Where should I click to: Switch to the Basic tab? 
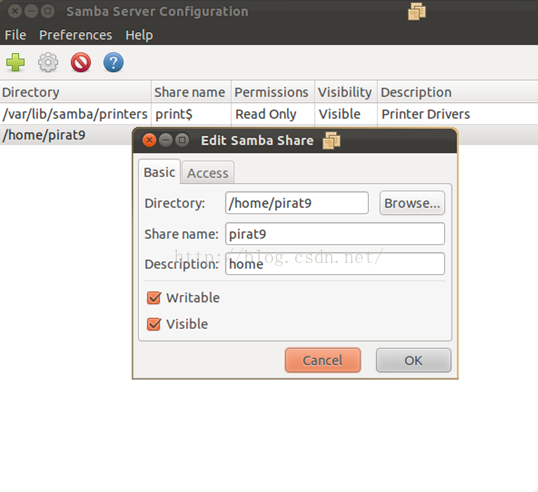pyautogui.click(x=160, y=172)
